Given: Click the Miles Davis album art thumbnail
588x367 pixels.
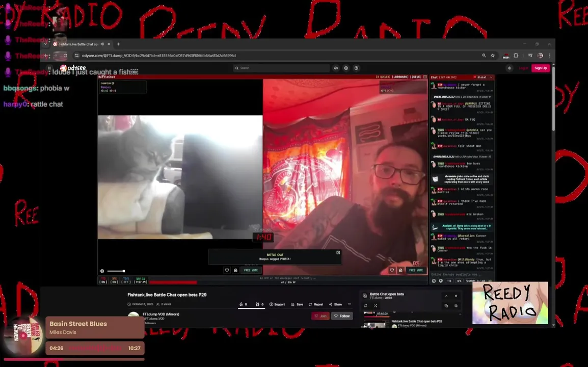Looking at the screenshot, I should pos(22,335).
